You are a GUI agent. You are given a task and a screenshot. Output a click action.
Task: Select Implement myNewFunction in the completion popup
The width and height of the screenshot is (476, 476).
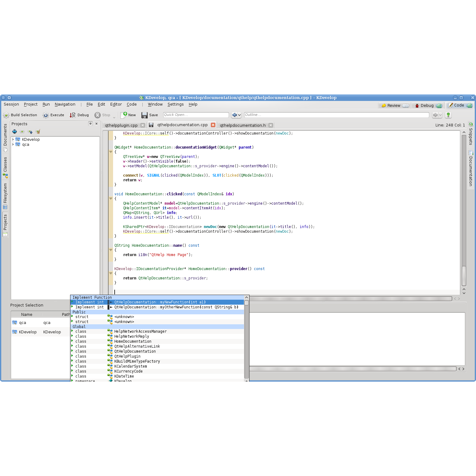pyautogui.click(x=156, y=302)
